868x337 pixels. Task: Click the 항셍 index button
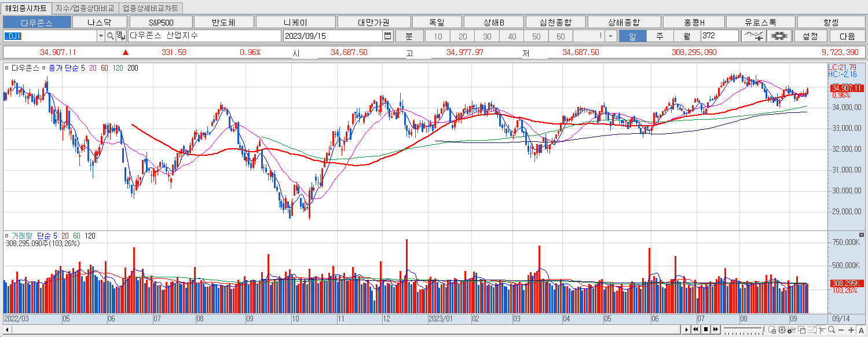831,22
